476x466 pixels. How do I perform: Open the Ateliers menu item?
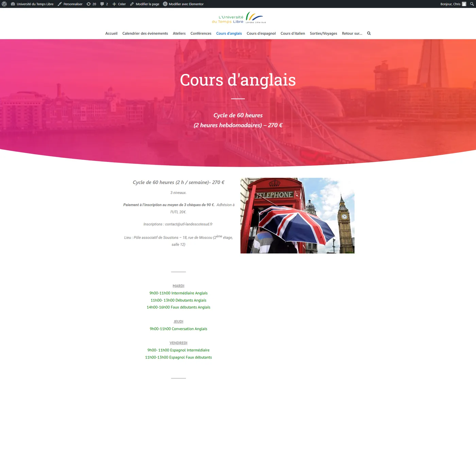[x=179, y=33]
